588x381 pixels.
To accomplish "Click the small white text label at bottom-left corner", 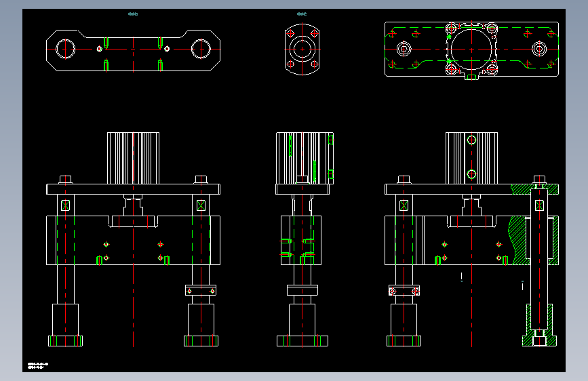I will coord(38,365).
